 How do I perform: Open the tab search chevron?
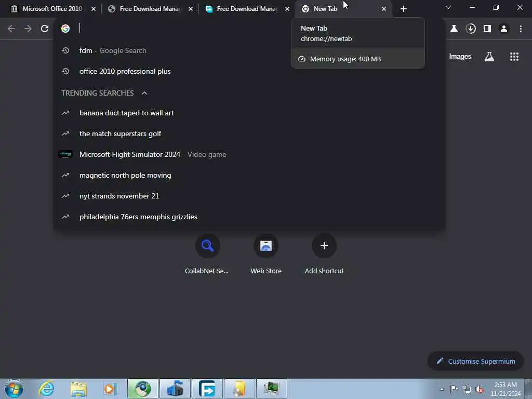pos(448,7)
